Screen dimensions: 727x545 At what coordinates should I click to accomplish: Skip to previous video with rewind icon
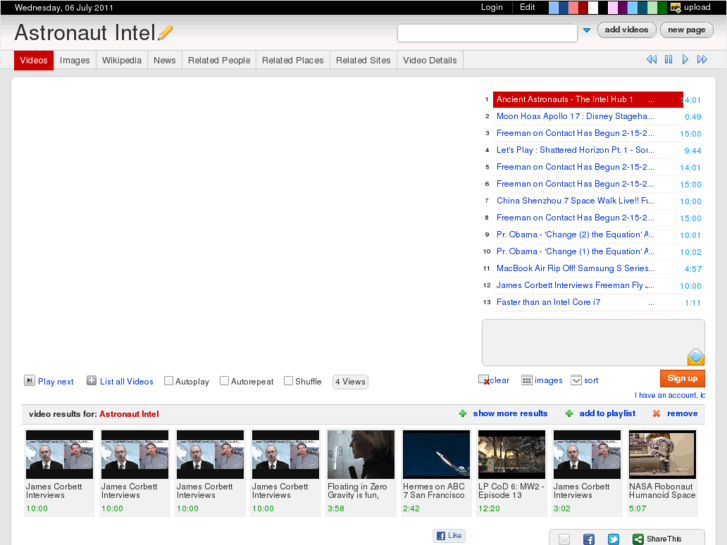651,59
